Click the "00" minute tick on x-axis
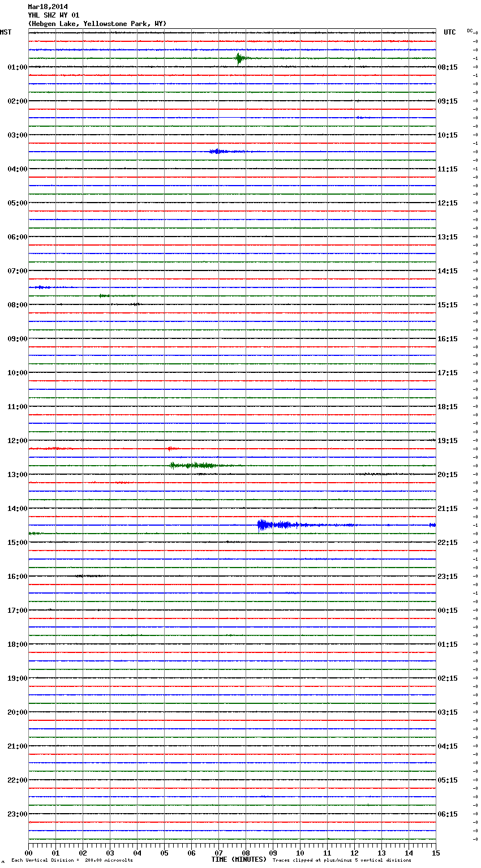 28,853
